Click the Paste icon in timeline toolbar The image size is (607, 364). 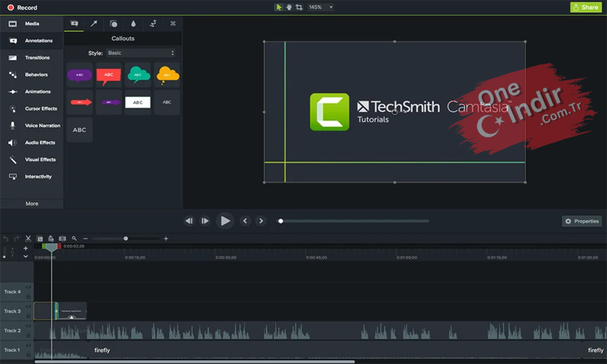(x=51, y=239)
